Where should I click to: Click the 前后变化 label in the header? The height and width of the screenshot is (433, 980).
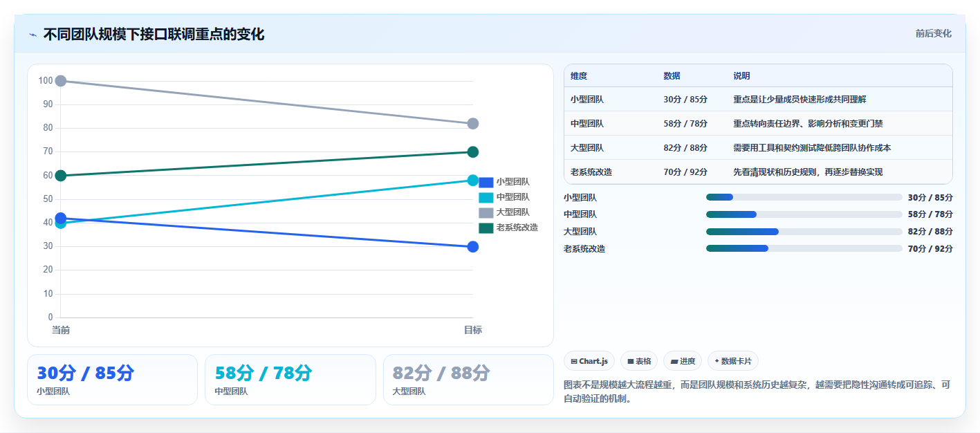933,33
